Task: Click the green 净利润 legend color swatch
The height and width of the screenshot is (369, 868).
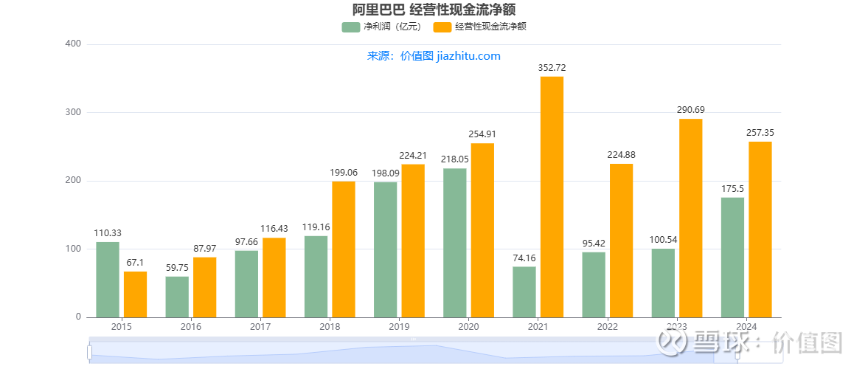Action: [x=351, y=27]
